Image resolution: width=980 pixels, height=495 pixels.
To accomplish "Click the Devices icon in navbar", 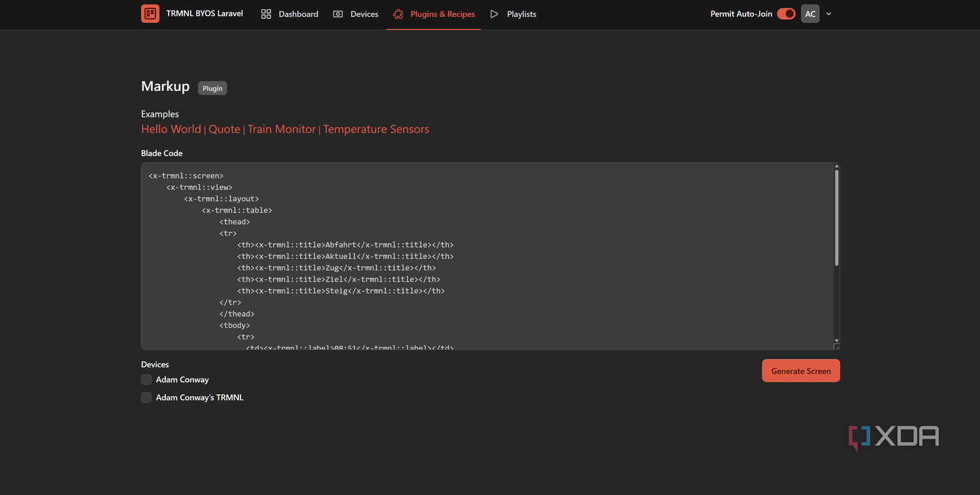I will coord(338,14).
